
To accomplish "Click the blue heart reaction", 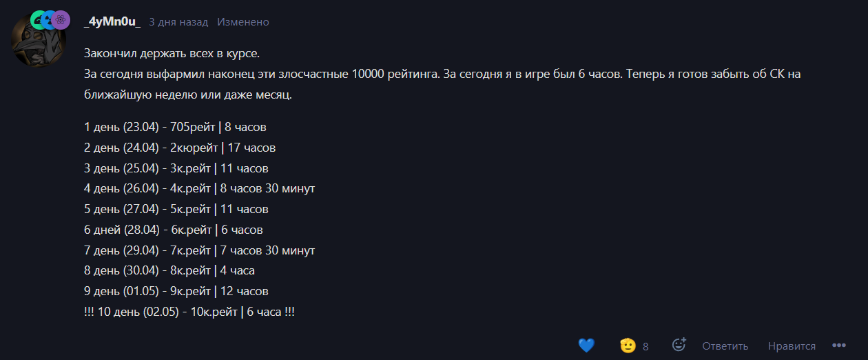I will (x=586, y=346).
